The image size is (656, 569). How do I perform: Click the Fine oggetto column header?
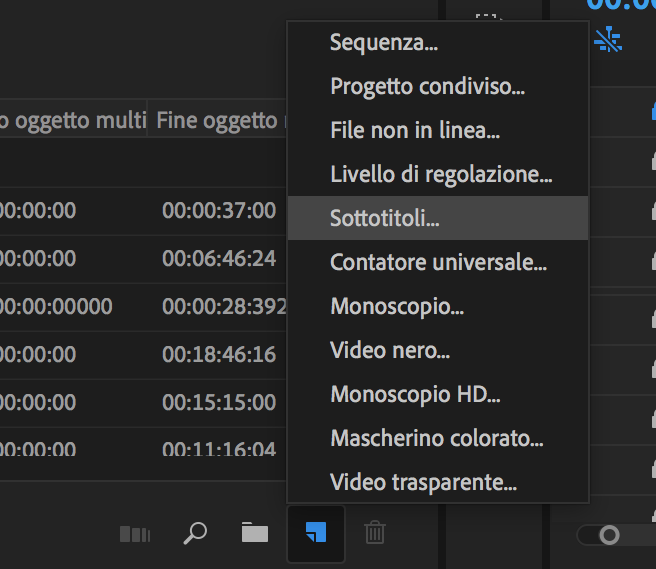coord(217,121)
